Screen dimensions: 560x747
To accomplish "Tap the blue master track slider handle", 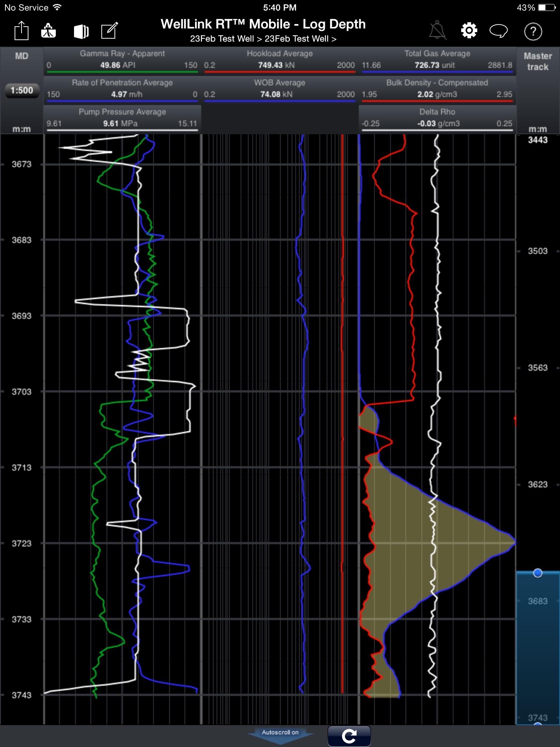I will click(x=538, y=573).
